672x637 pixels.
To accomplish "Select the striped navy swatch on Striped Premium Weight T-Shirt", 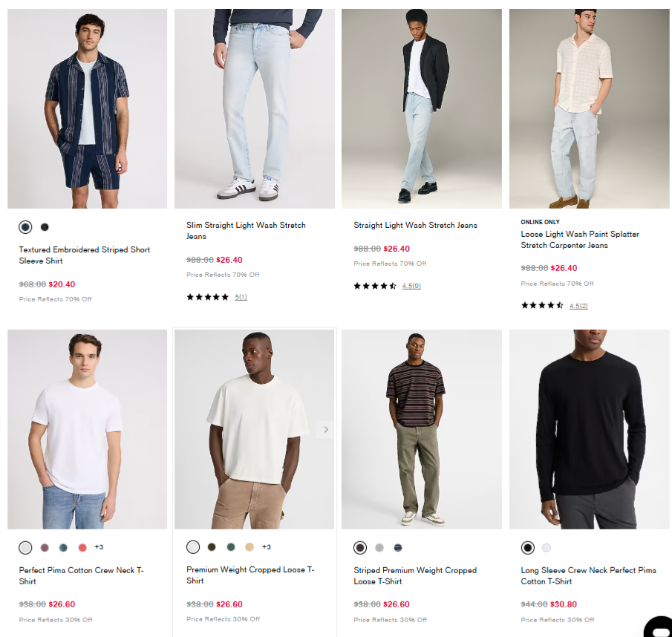I will (x=399, y=547).
